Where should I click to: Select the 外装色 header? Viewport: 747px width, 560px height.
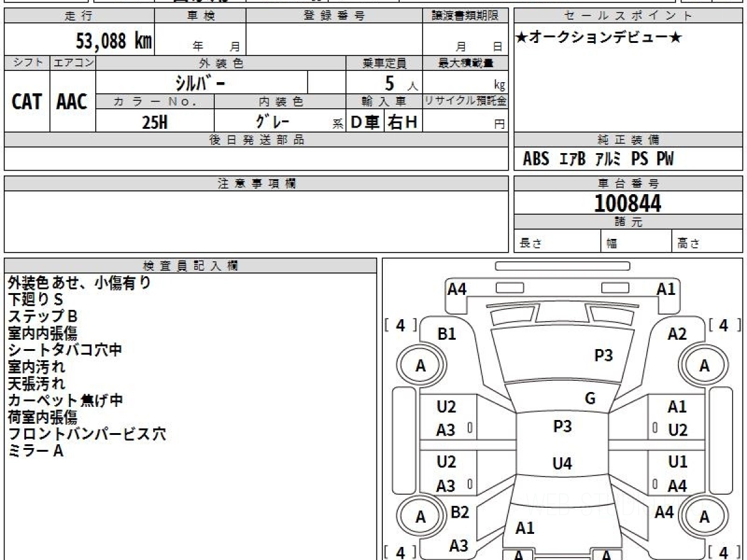[221, 63]
